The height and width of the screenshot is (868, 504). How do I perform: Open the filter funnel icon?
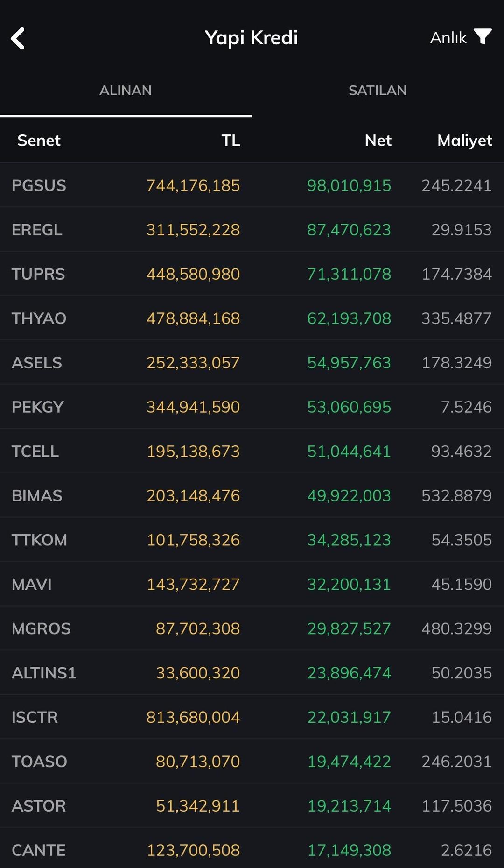click(483, 37)
